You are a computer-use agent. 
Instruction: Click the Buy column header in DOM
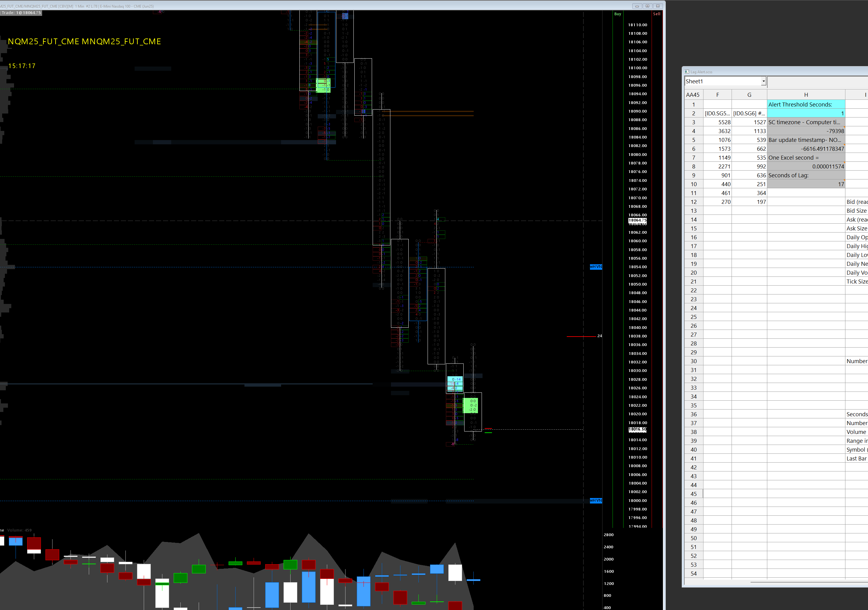pos(617,14)
